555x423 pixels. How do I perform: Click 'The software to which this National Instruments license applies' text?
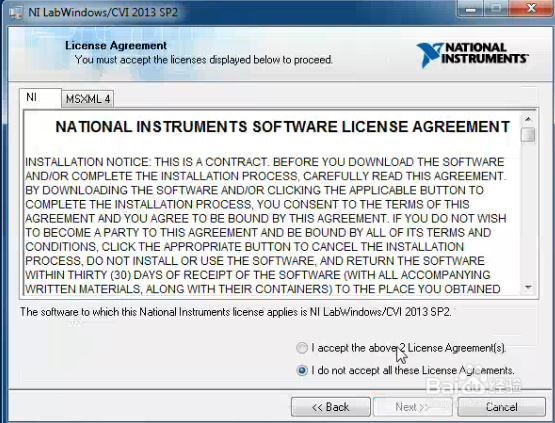pyautogui.click(x=236, y=312)
